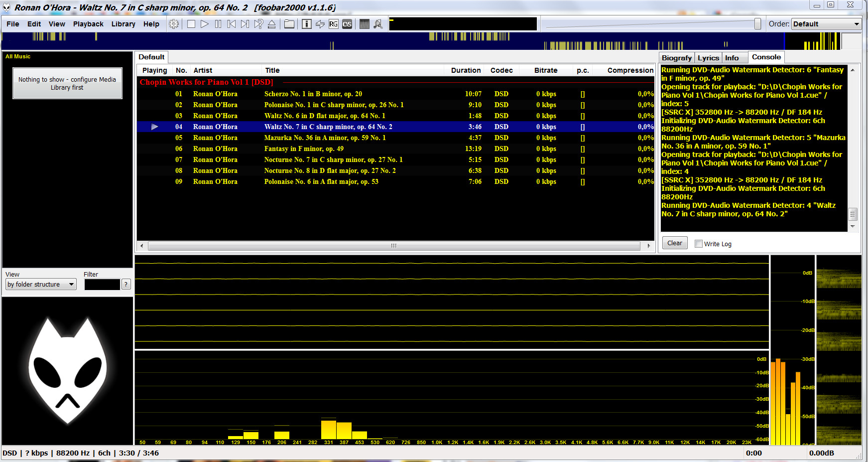Open the Help menu
868x462 pixels.
point(151,24)
